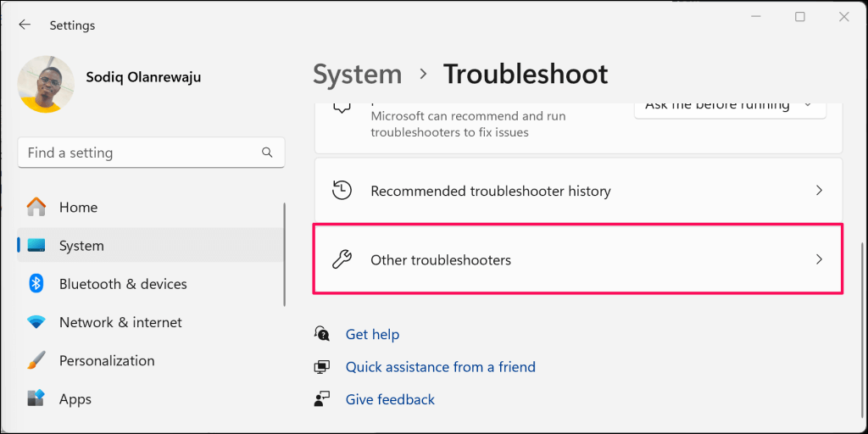
Task: Select System in the sidebar
Action: coord(81,246)
